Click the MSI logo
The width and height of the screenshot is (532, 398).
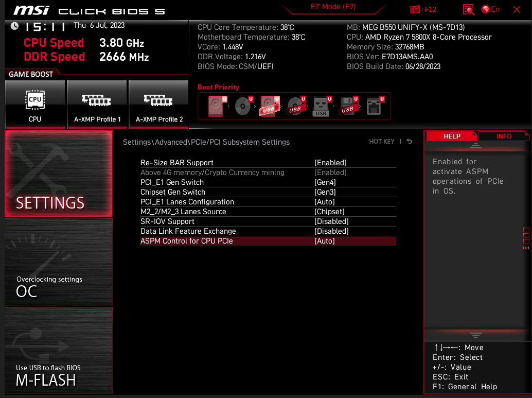pyautogui.click(x=31, y=10)
